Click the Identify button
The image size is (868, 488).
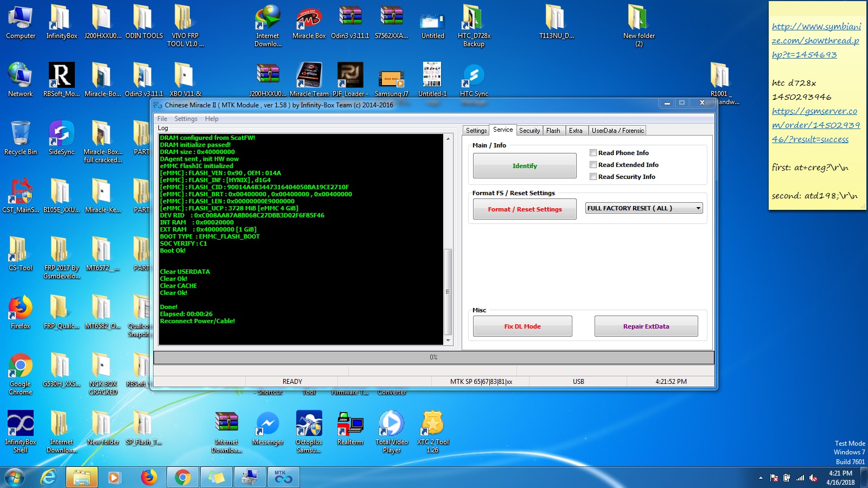pos(525,166)
